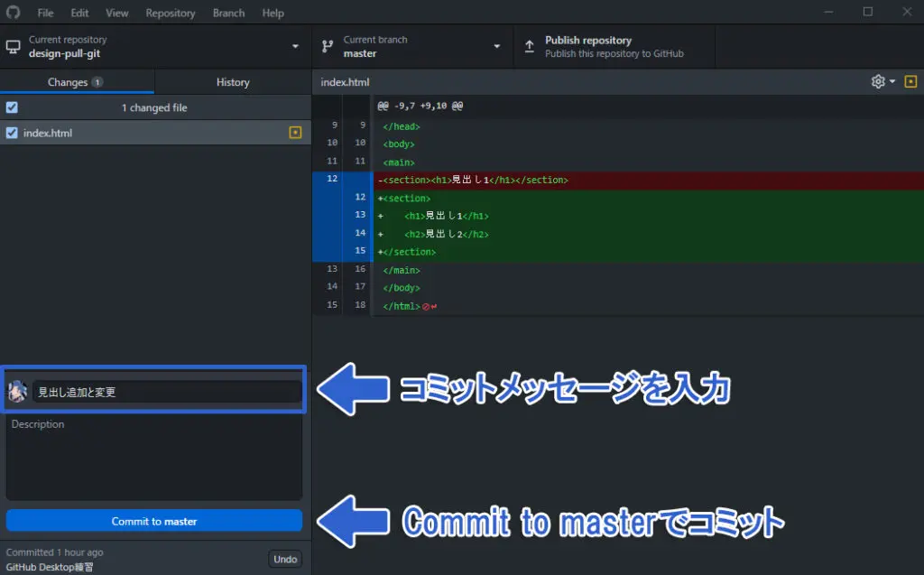Click the Description text area
The image size is (924, 575).
[154, 458]
